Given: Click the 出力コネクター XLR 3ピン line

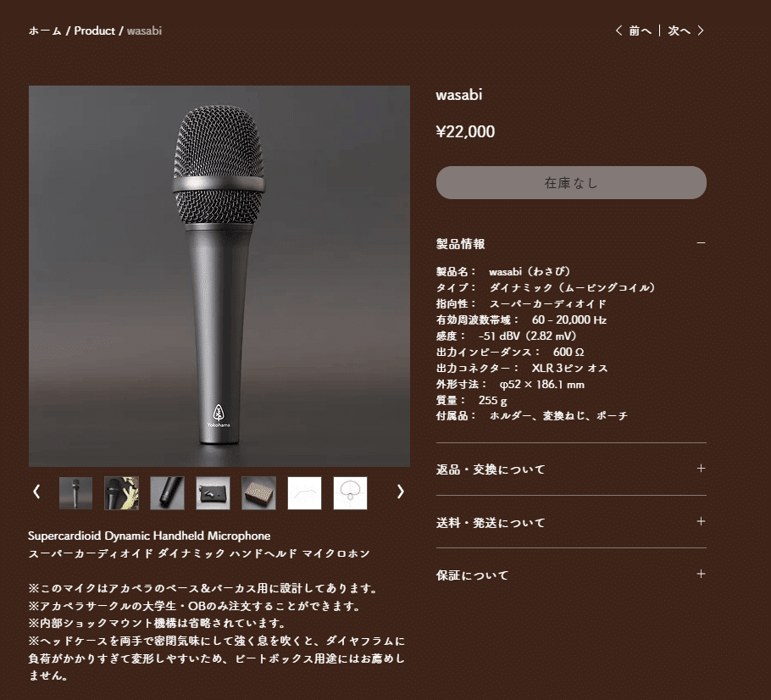Looking at the screenshot, I should (x=522, y=368).
